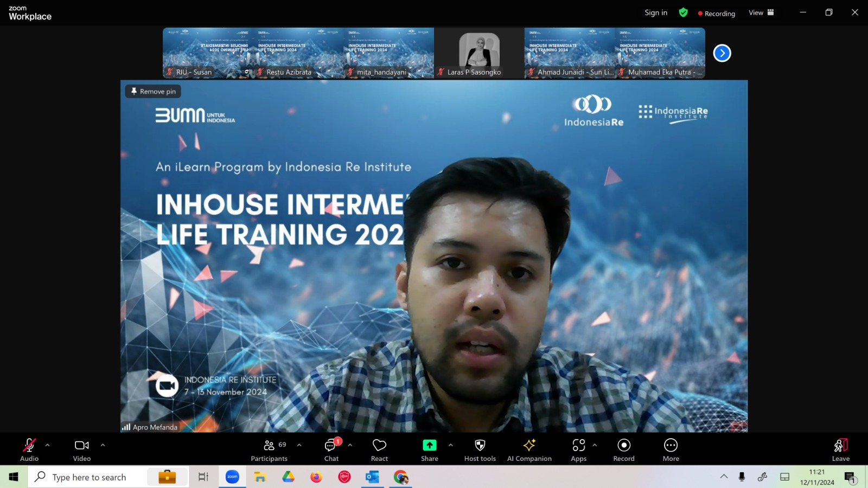Viewport: 868px width, 488px height.
Task: Show next participant thumbnails arrow
Action: click(722, 53)
